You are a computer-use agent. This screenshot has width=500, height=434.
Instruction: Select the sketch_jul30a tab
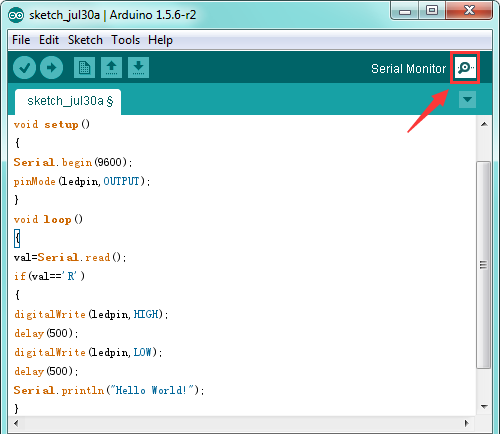tap(68, 101)
